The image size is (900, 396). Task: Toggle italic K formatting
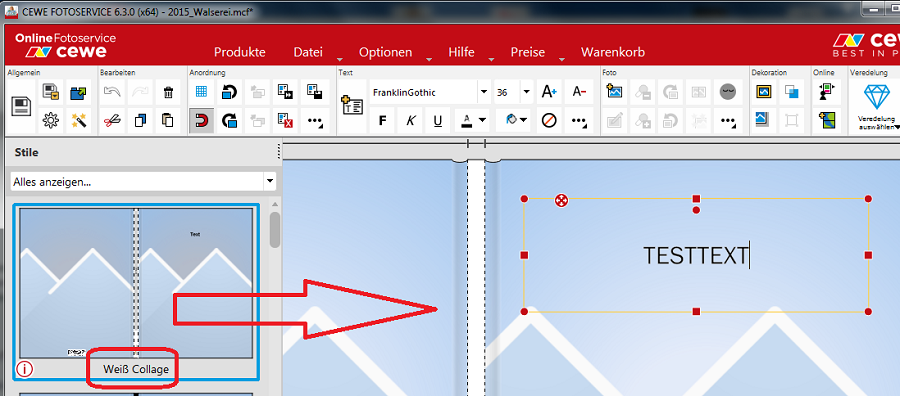point(410,121)
